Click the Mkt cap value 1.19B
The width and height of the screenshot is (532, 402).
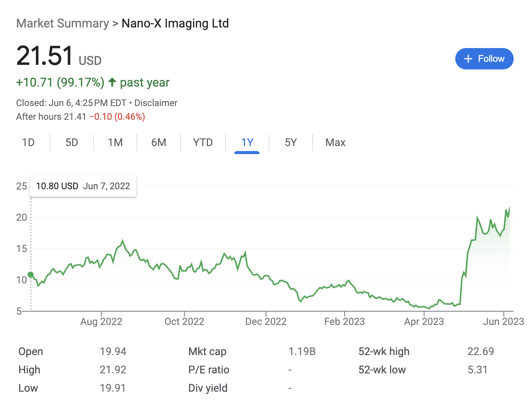point(302,351)
